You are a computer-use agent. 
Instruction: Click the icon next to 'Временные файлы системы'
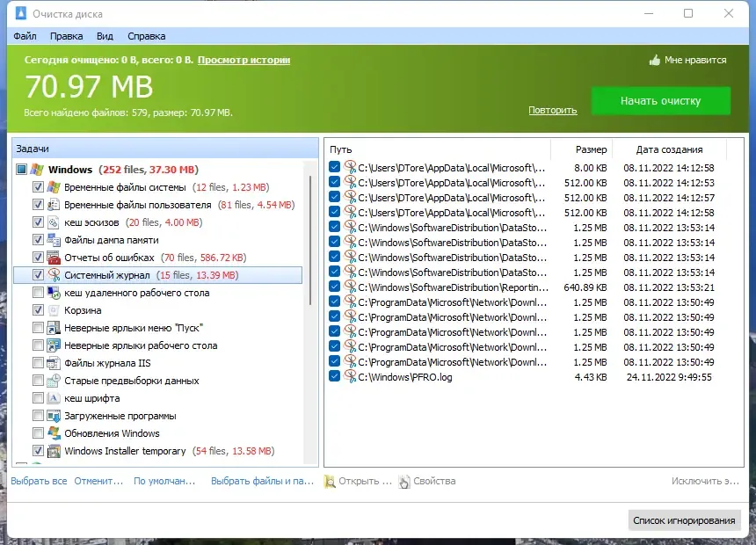coord(54,187)
